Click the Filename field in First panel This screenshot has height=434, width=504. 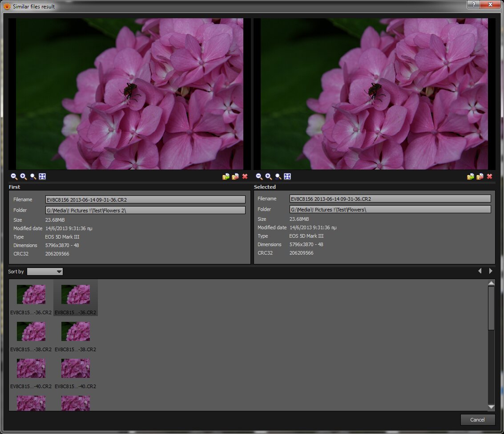(x=145, y=200)
